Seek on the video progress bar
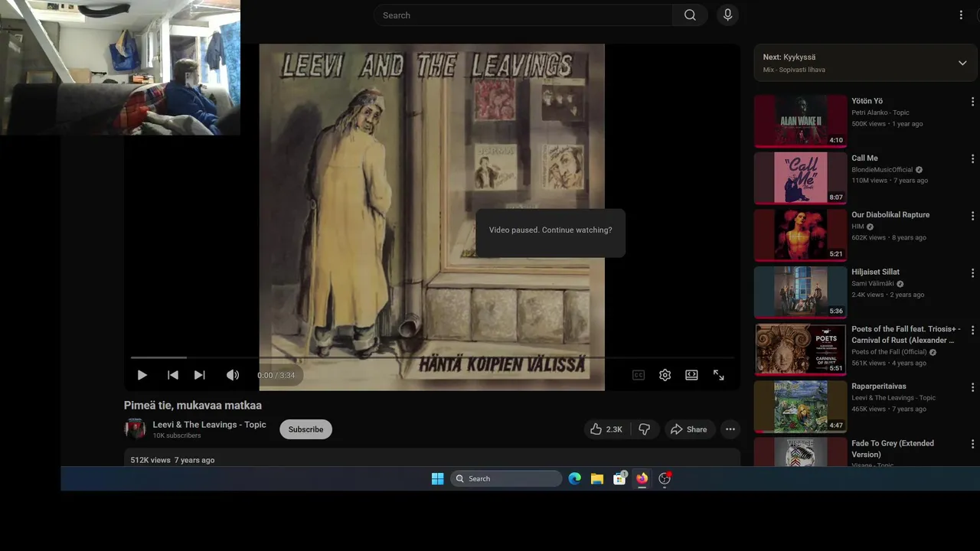This screenshot has width=980, height=551. tap(432, 357)
